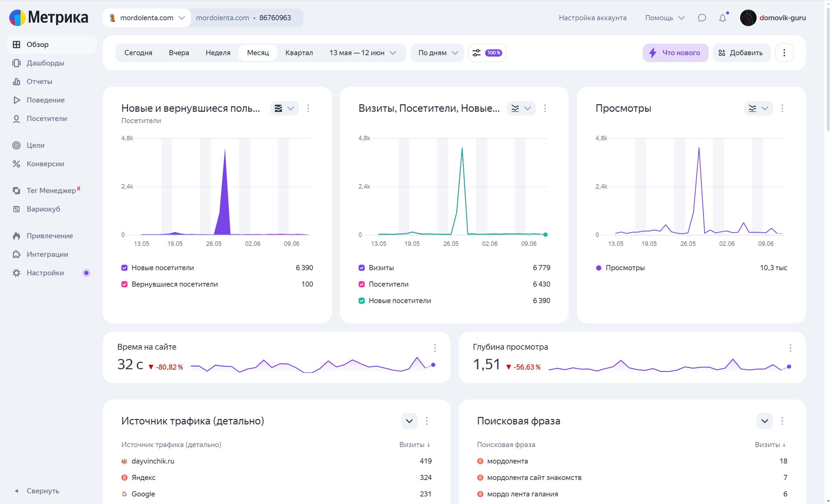
Task: Click the chat bubble icon in header
Action: pos(702,18)
